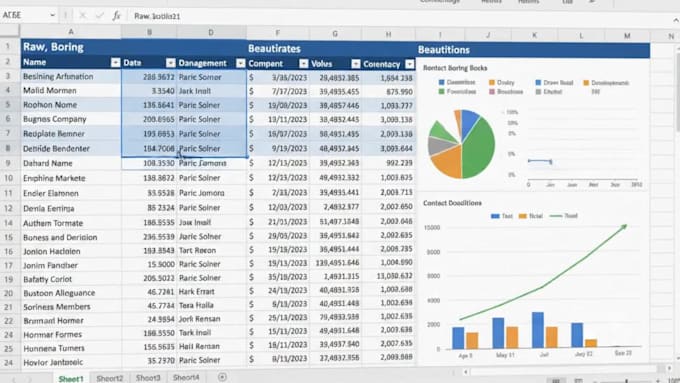The height and width of the screenshot is (383, 680).
Task: Open the Data column filter dropdown
Action: tap(170, 63)
